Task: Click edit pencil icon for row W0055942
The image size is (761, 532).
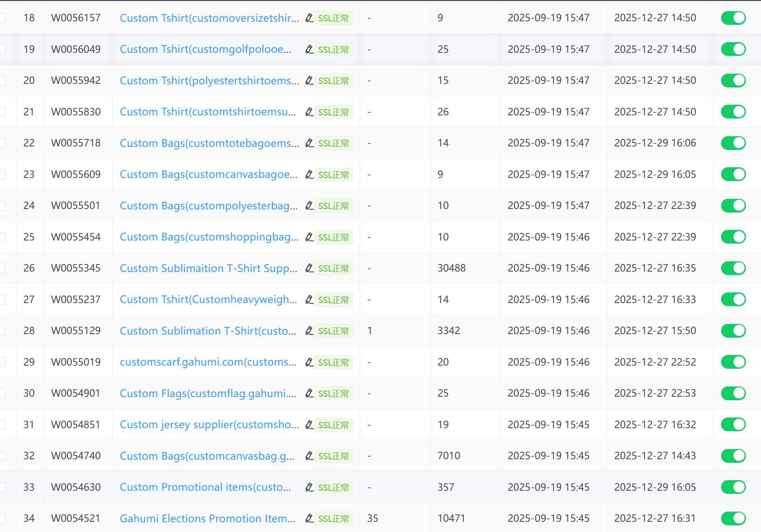Action: click(309, 81)
